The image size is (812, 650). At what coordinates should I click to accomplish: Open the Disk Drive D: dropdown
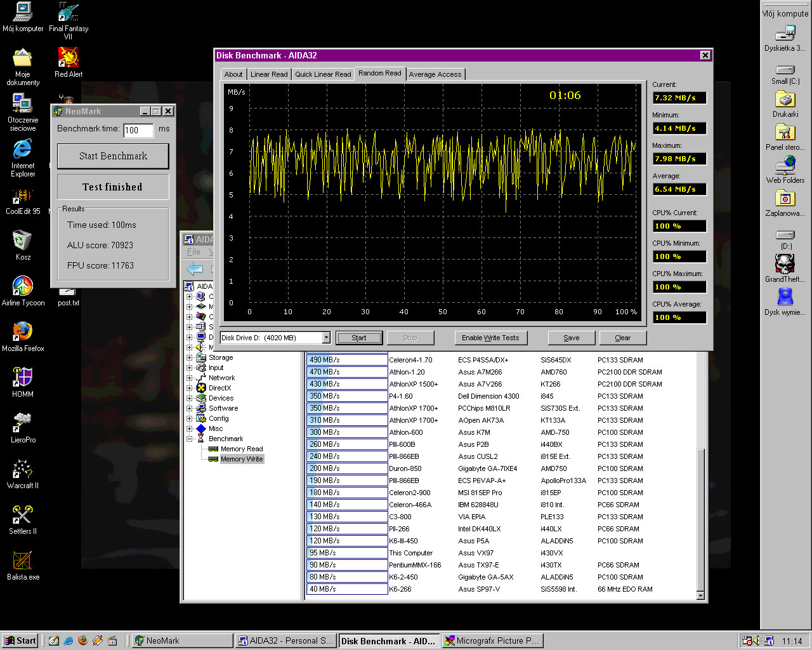[x=326, y=338]
